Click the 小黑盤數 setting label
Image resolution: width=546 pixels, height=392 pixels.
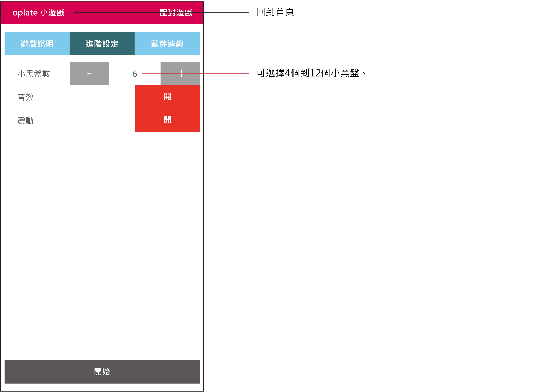[34, 74]
